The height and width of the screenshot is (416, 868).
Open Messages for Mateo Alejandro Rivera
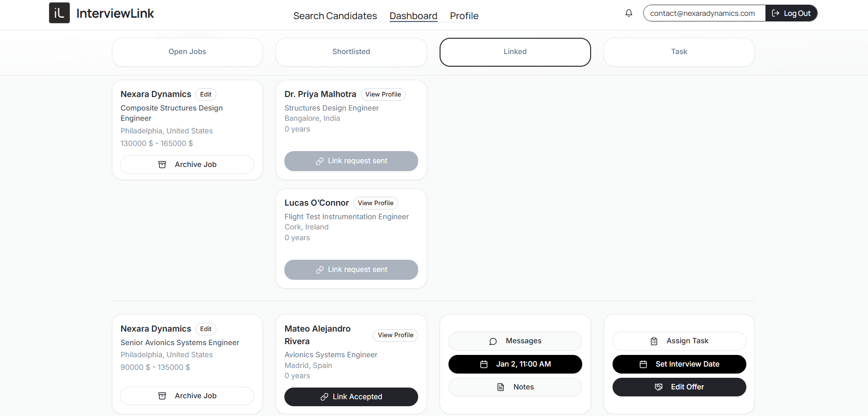[515, 341]
